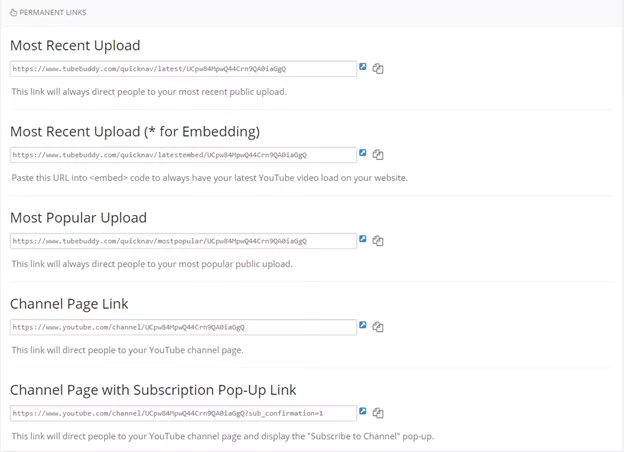This screenshot has width=624, height=452.
Task: Open the Most Popular Upload link externally
Action: 363,239
